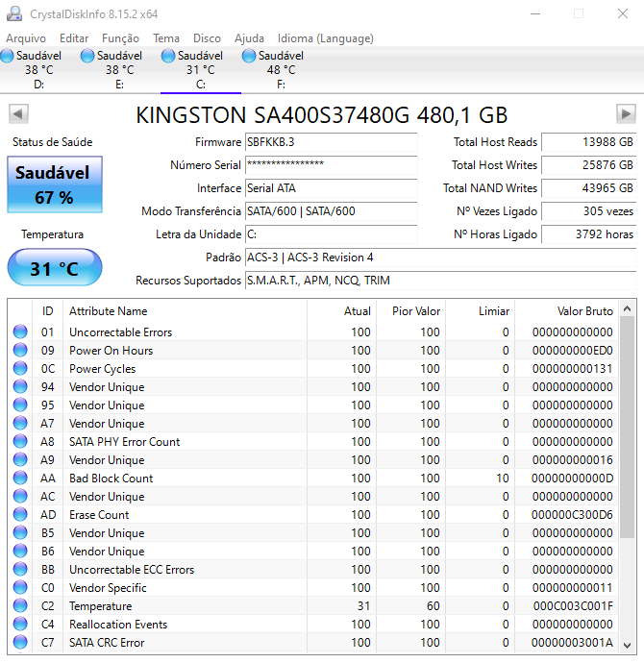Open the Disco menu
Viewport: 644px width, 663px height.
[207, 38]
